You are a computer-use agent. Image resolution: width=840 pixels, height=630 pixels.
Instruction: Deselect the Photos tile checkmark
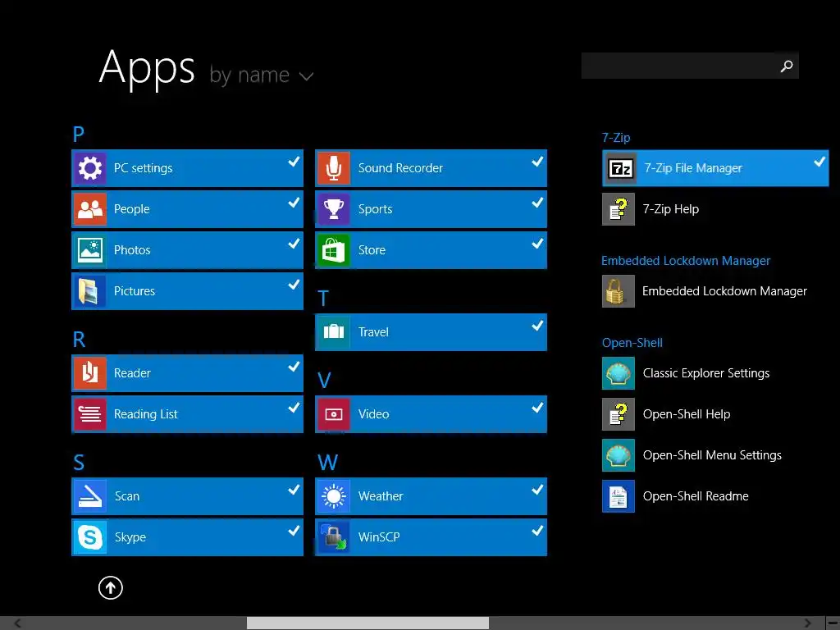[x=294, y=244]
